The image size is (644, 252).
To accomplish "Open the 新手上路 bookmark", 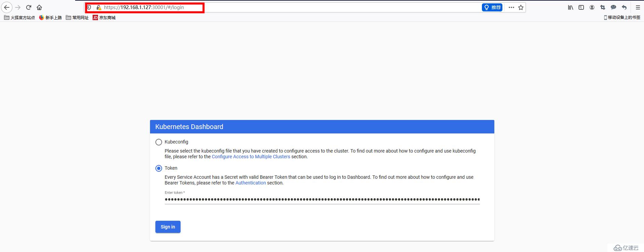I will tap(50, 17).
